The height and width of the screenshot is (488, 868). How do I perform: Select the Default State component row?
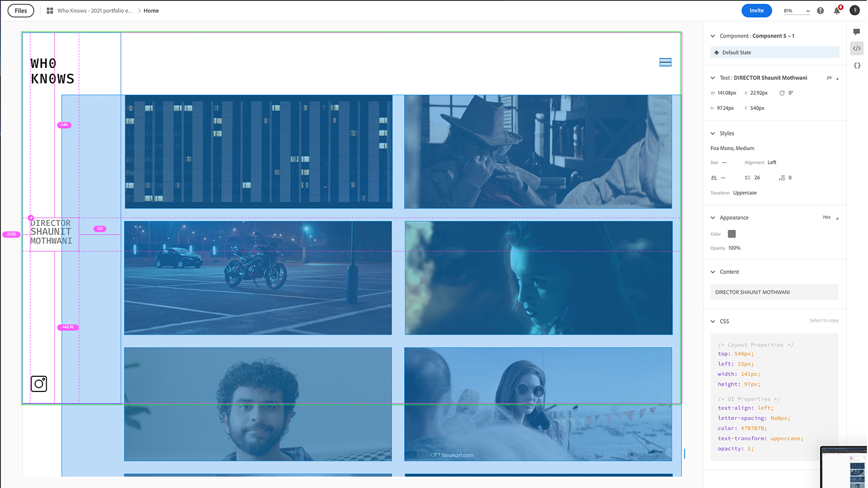tap(774, 53)
